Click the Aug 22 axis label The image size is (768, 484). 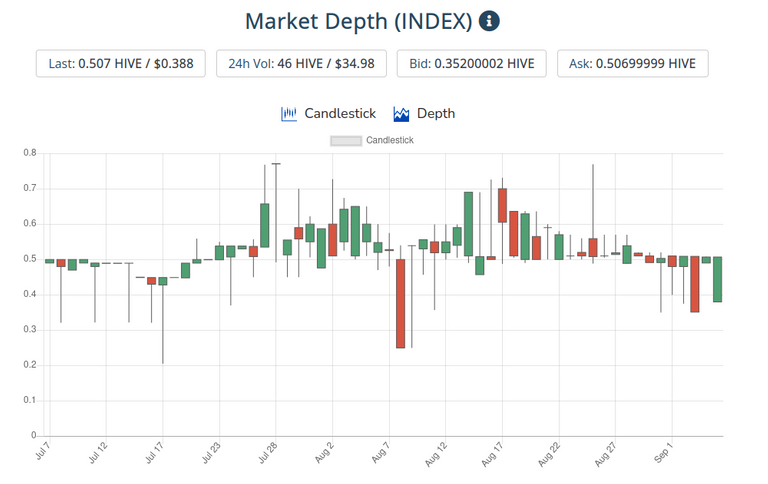[549, 454]
